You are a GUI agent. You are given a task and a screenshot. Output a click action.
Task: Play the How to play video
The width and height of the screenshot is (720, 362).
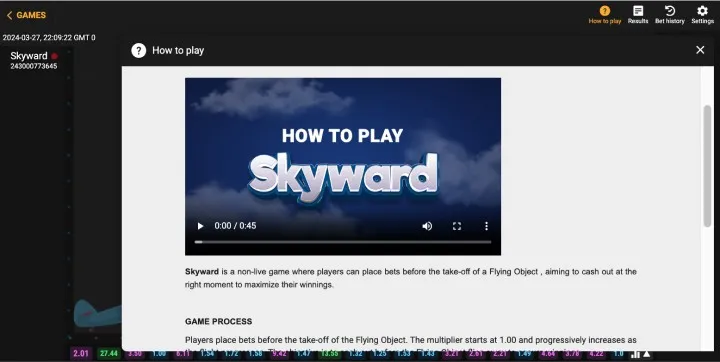(200, 226)
